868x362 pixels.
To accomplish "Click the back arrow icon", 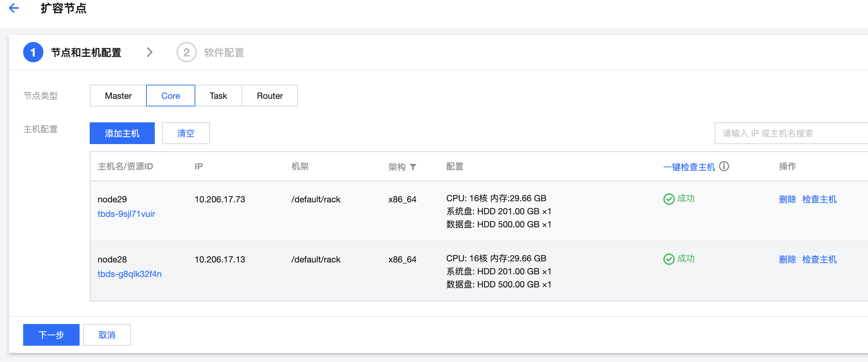I will click(x=14, y=8).
